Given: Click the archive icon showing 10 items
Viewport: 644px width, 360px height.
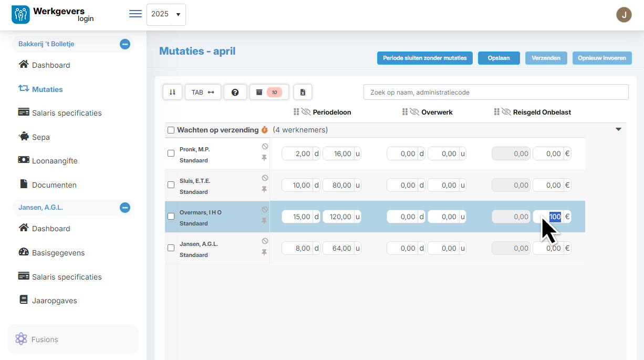Looking at the screenshot, I should pyautogui.click(x=269, y=92).
